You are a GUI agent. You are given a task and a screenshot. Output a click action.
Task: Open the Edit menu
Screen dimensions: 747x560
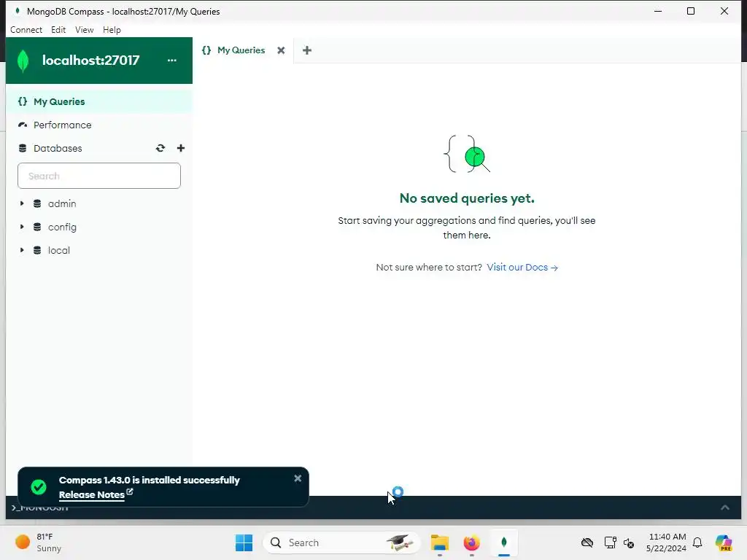click(58, 30)
